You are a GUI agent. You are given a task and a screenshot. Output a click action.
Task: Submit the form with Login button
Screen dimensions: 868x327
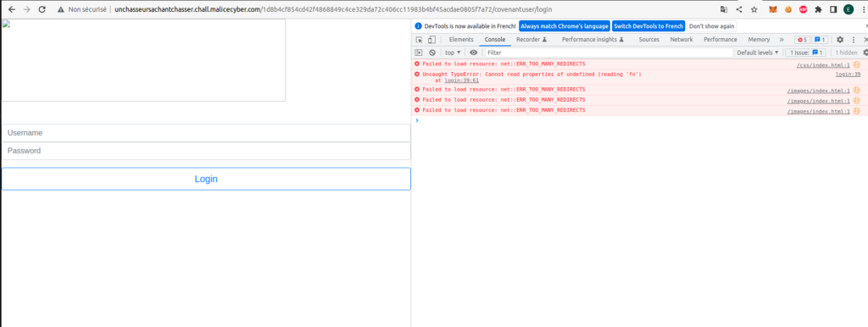pyautogui.click(x=206, y=179)
